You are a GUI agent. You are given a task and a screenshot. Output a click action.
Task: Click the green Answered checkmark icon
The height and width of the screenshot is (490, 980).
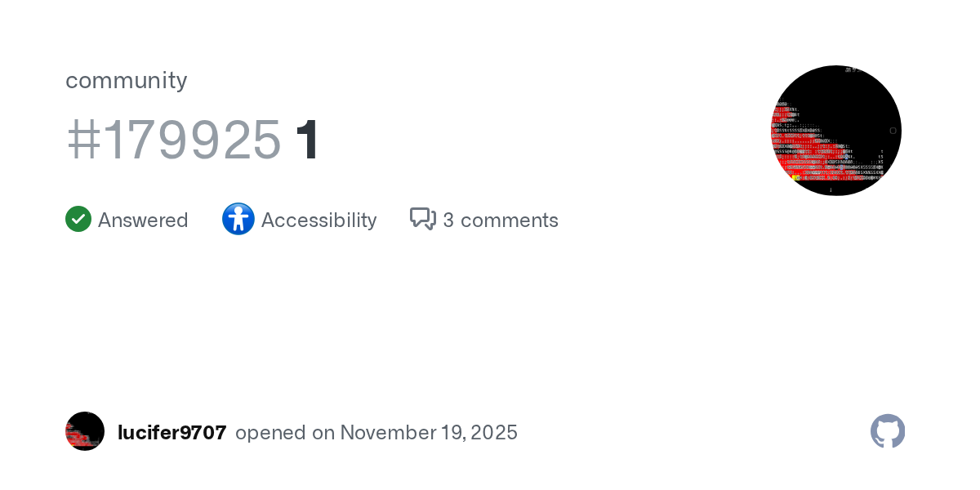(78, 220)
